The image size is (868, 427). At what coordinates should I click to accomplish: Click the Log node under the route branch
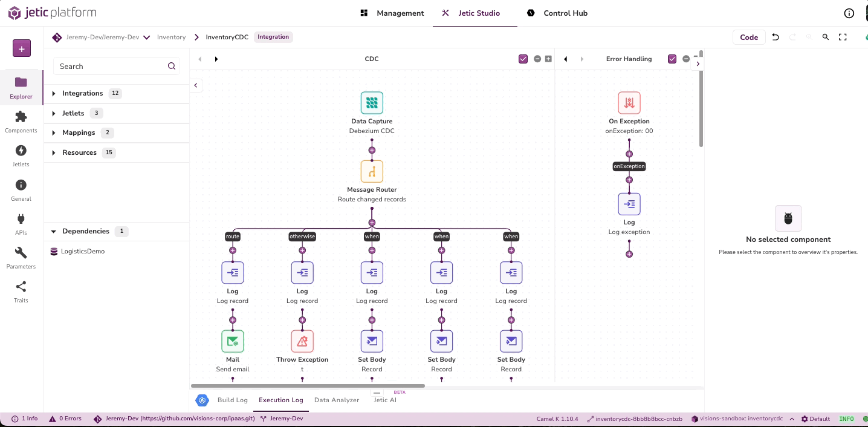coord(233,273)
